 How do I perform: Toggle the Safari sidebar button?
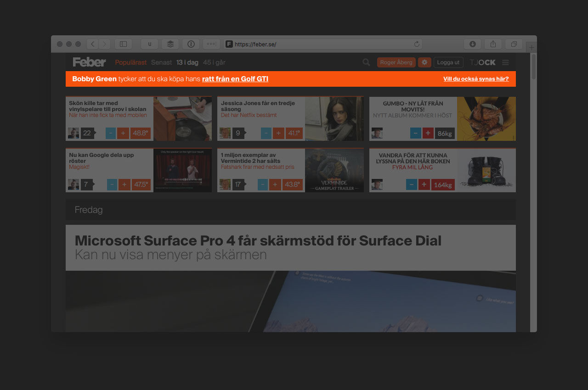123,44
